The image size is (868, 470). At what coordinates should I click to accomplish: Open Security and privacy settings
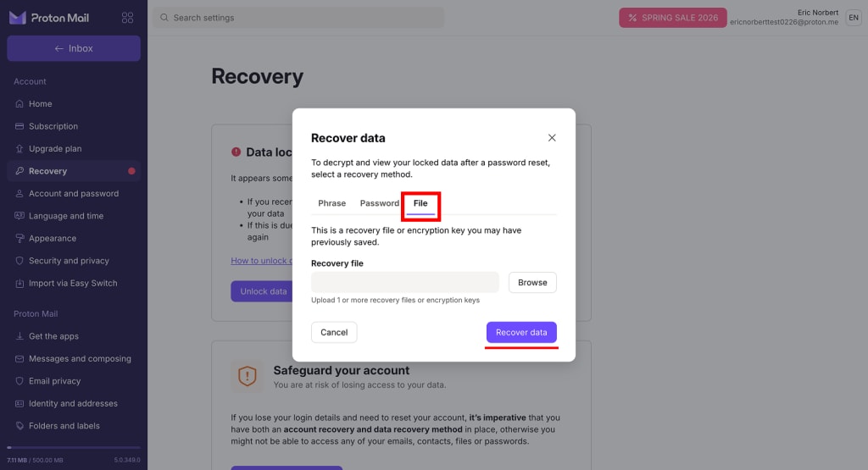click(69, 261)
